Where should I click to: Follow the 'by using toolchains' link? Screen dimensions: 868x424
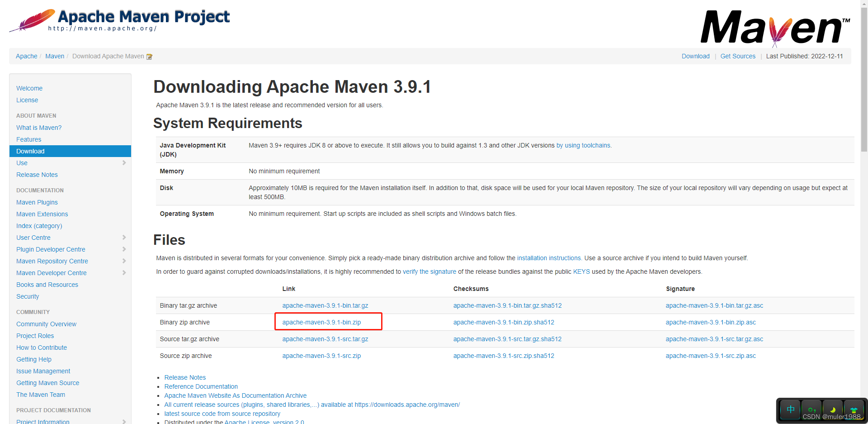584,145
